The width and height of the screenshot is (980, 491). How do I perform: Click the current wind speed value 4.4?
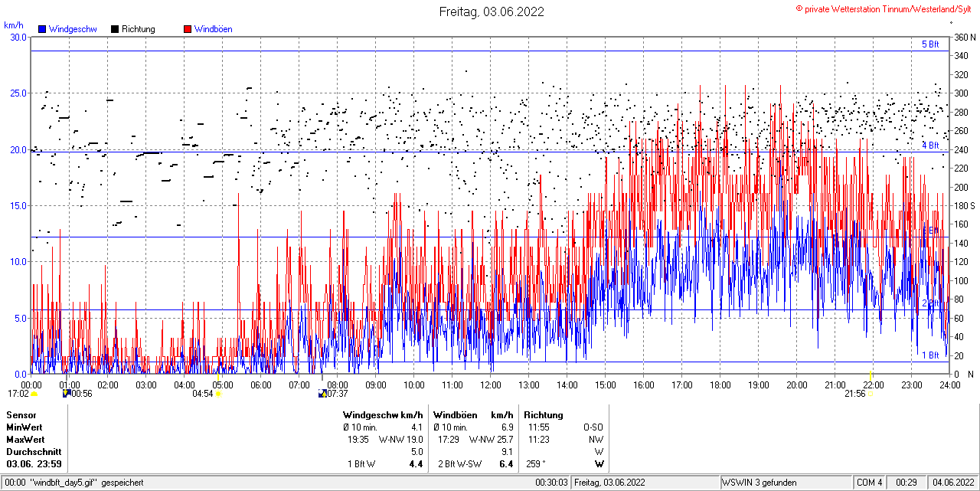[x=416, y=464]
